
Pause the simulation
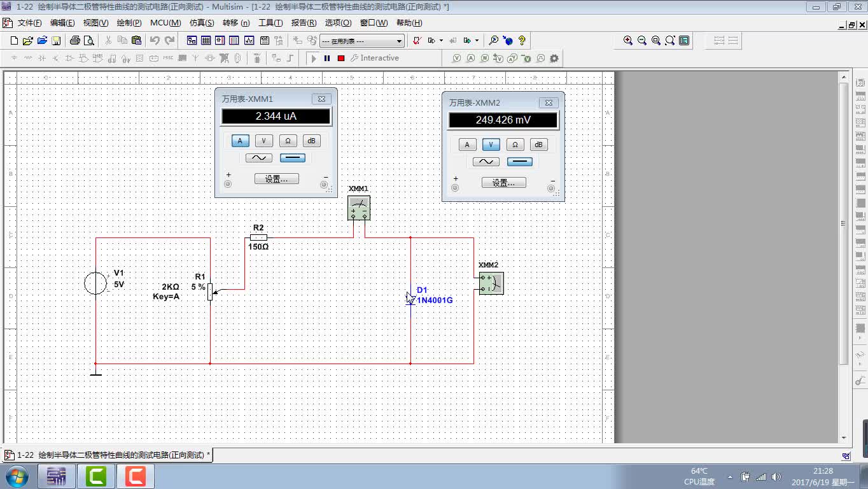coord(327,58)
